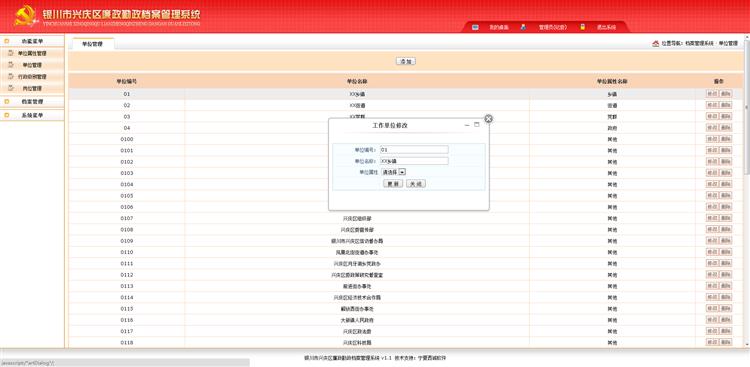Click the document icon beside 单位属性管理
Screen dimensions: 750x367
pos(11,53)
